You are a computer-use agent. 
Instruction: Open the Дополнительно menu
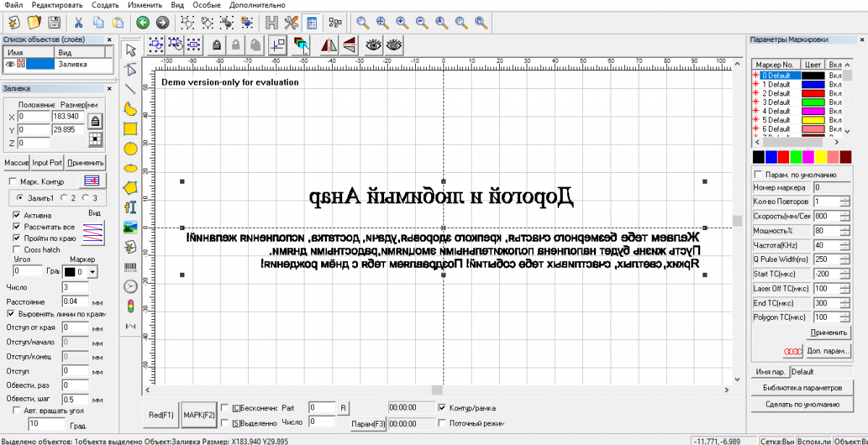tap(257, 5)
